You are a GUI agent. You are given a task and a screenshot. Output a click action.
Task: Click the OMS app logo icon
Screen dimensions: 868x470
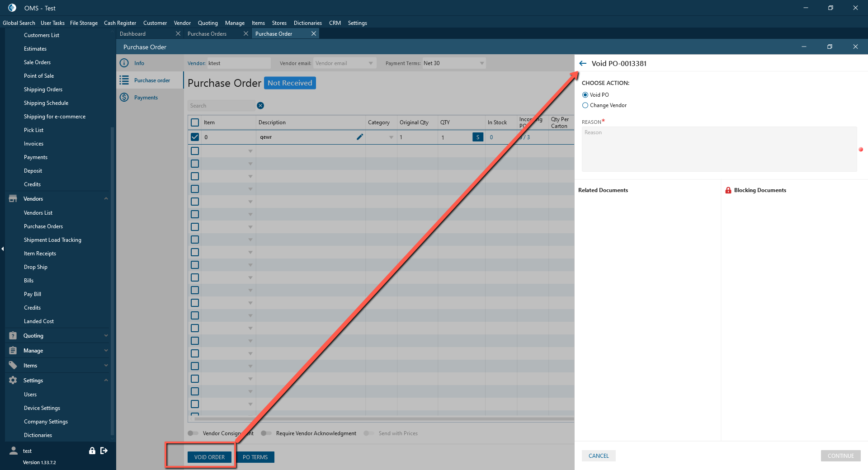12,8
